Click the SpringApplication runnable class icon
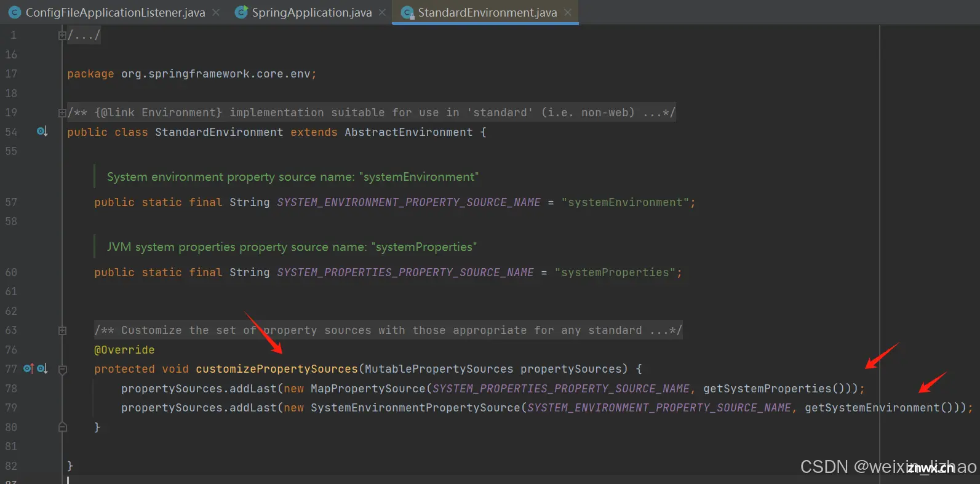The height and width of the screenshot is (484, 980). coord(242,12)
